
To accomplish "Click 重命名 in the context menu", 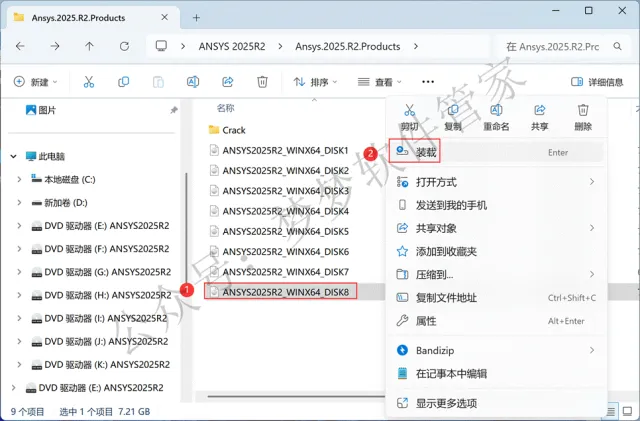I will 496,118.
